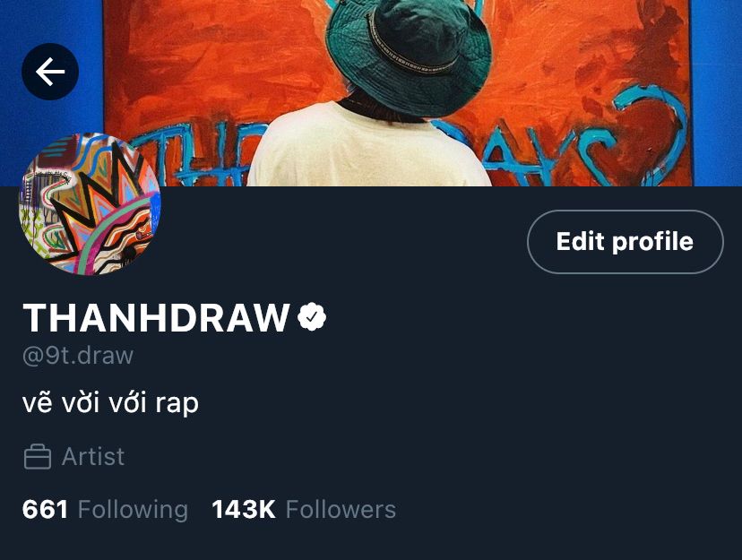Viewport: 742px width, 560px height.
Task: Open the 661 Following list
Action: [x=105, y=510]
